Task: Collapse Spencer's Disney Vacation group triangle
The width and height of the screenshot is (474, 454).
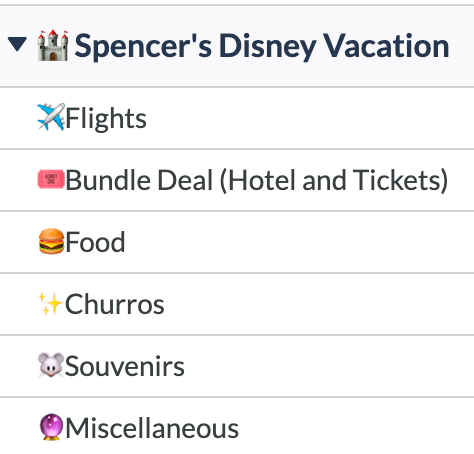Action: 17,45
